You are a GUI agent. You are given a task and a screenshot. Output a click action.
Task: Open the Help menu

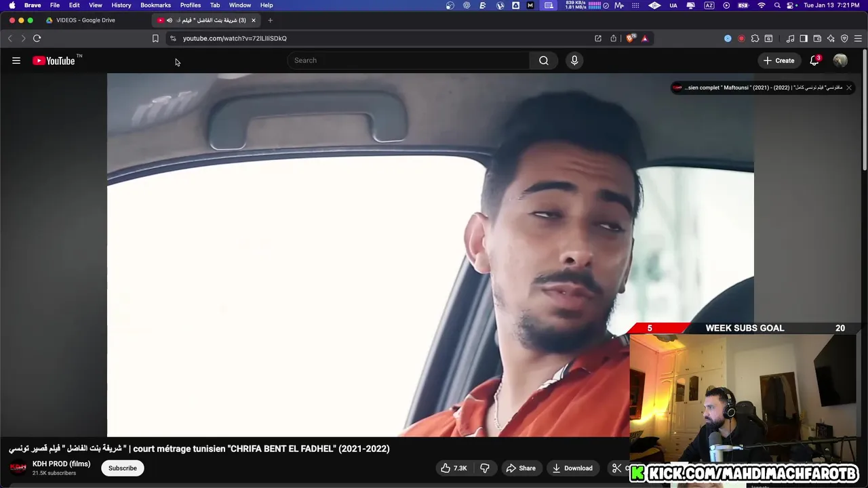[x=267, y=5]
